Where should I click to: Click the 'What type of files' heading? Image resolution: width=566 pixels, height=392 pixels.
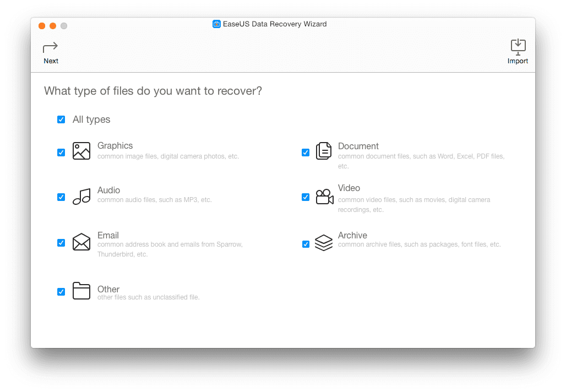point(153,91)
